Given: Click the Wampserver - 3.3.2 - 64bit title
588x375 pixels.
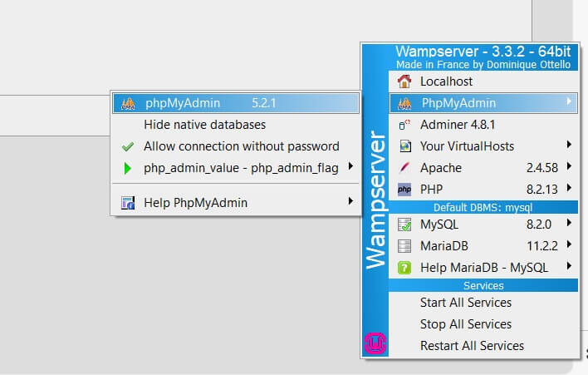Looking at the screenshot, I should [483, 52].
